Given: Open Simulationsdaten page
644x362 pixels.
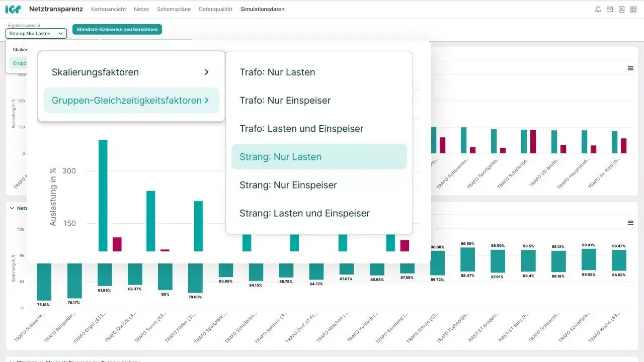Looking at the screenshot, I should click(262, 9).
